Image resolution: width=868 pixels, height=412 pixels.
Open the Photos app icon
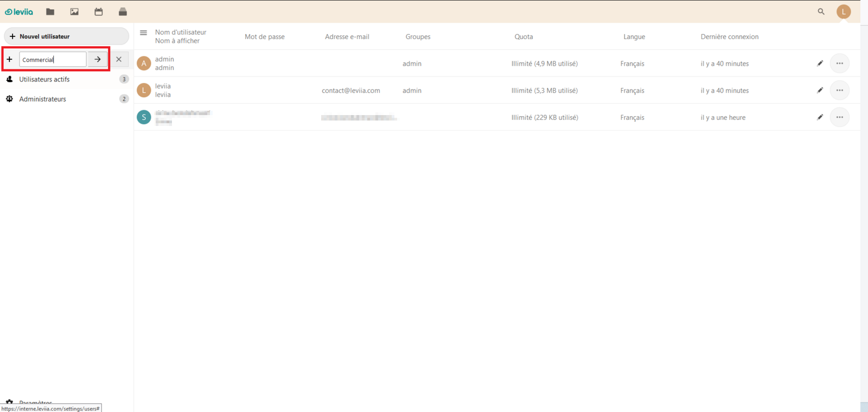74,12
